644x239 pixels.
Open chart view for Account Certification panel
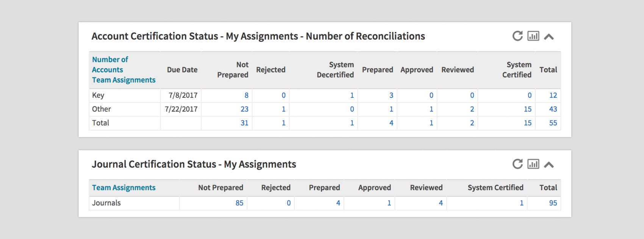click(533, 36)
